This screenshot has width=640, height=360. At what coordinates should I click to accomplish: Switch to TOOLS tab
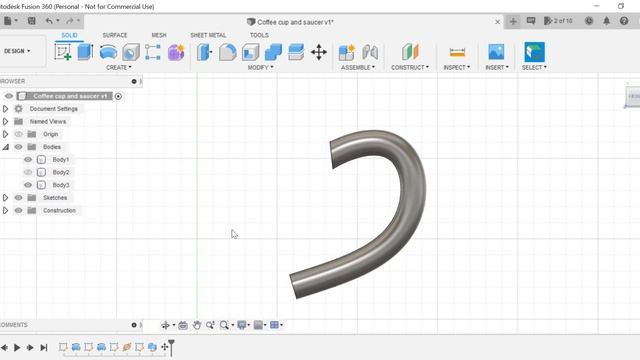(259, 36)
